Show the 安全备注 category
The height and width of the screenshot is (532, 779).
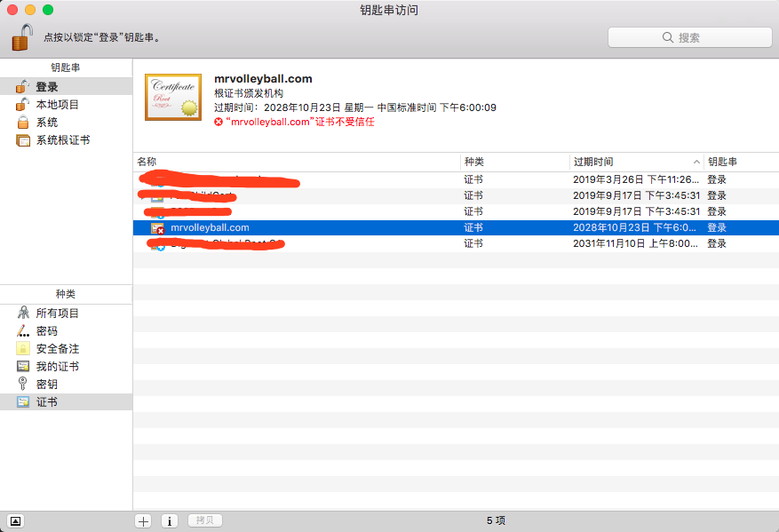(66, 349)
